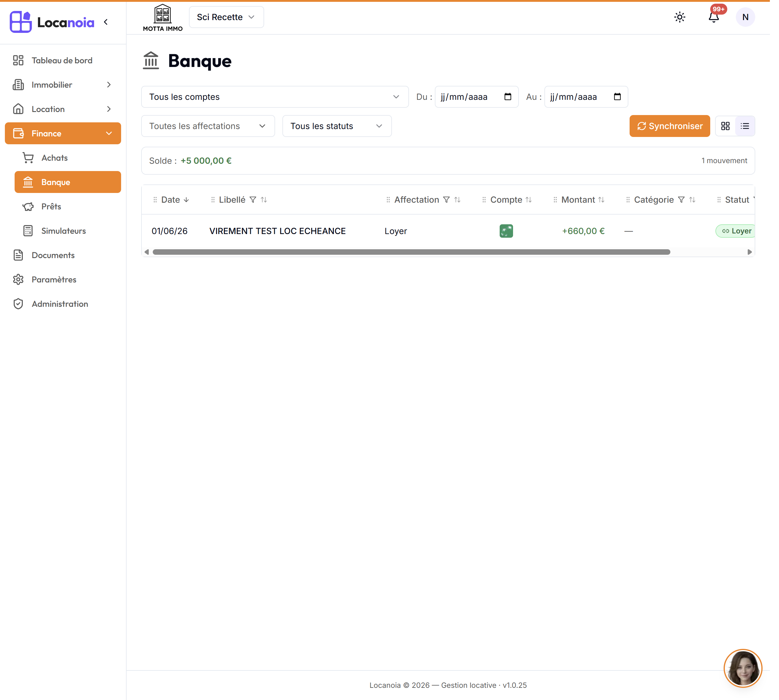Open the Tous les comptes dropdown
Image resolution: width=779 pixels, height=700 pixels.
[275, 97]
